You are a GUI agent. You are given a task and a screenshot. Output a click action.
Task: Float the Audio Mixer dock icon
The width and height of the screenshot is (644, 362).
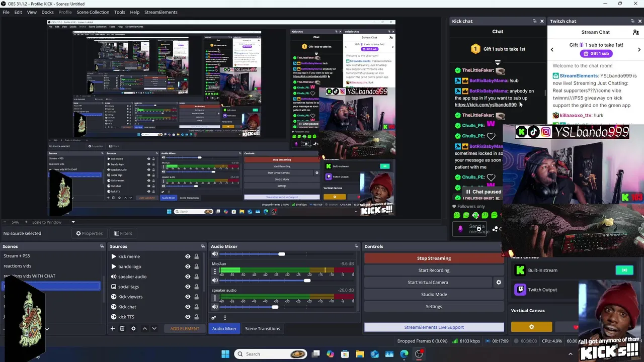[x=356, y=246]
